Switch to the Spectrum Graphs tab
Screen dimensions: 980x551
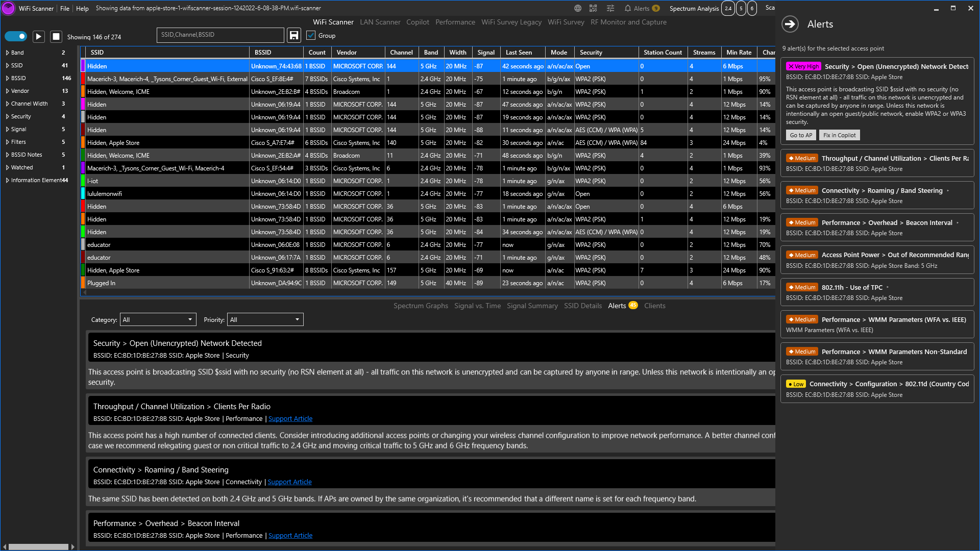click(421, 306)
